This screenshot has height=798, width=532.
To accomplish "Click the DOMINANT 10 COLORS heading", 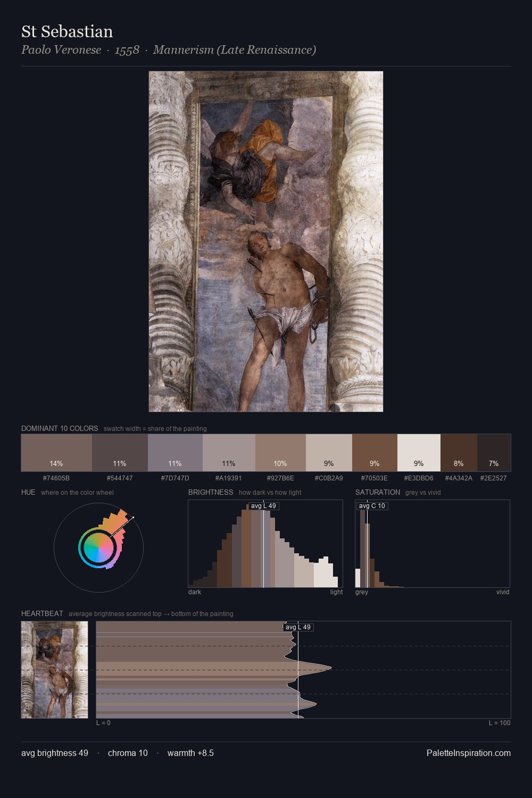I will point(60,428).
